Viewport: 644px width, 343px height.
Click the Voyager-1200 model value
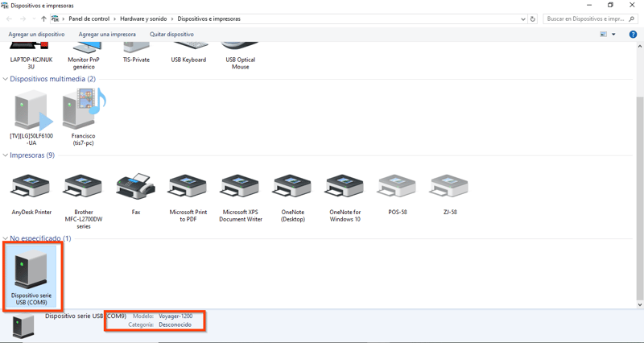175,316
